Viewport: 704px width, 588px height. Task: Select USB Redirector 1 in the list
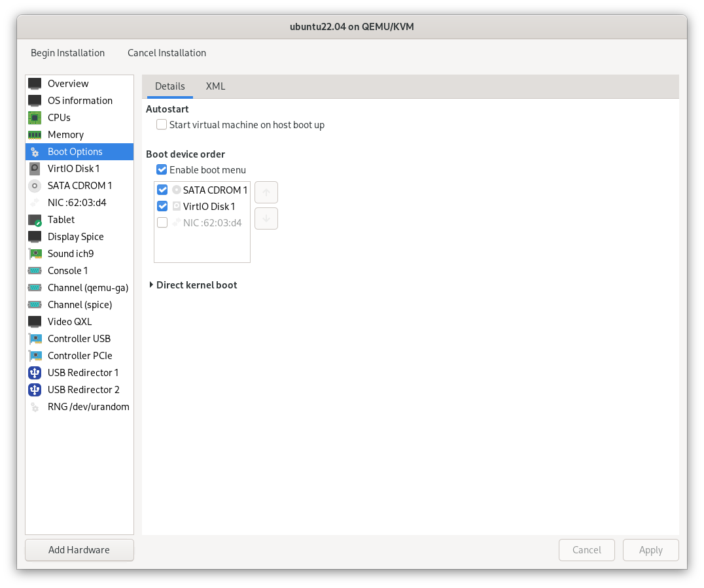click(79, 373)
